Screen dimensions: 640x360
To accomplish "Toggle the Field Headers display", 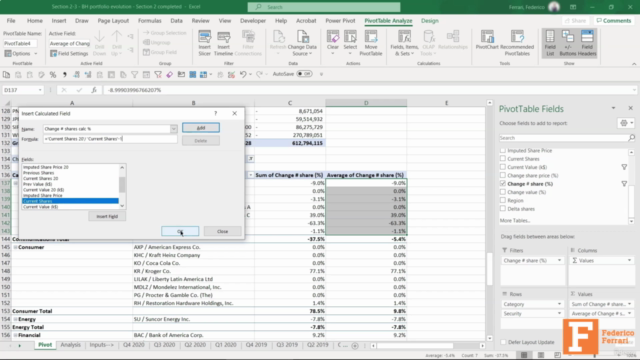I will tap(587, 42).
